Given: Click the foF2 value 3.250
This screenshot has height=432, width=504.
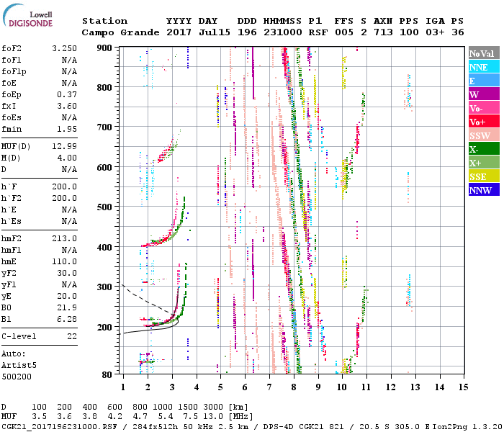Looking at the screenshot, I should [64, 49].
